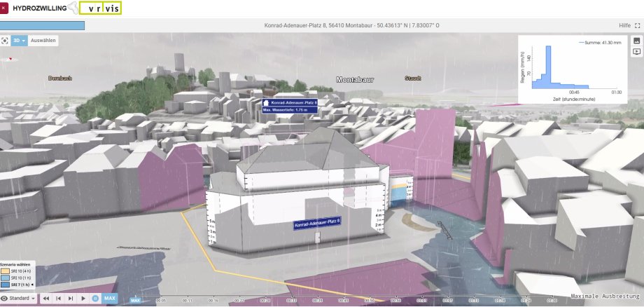The width and height of the screenshot is (644, 307).
Task: Click the Auswählen button
Action: click(43, 41)
